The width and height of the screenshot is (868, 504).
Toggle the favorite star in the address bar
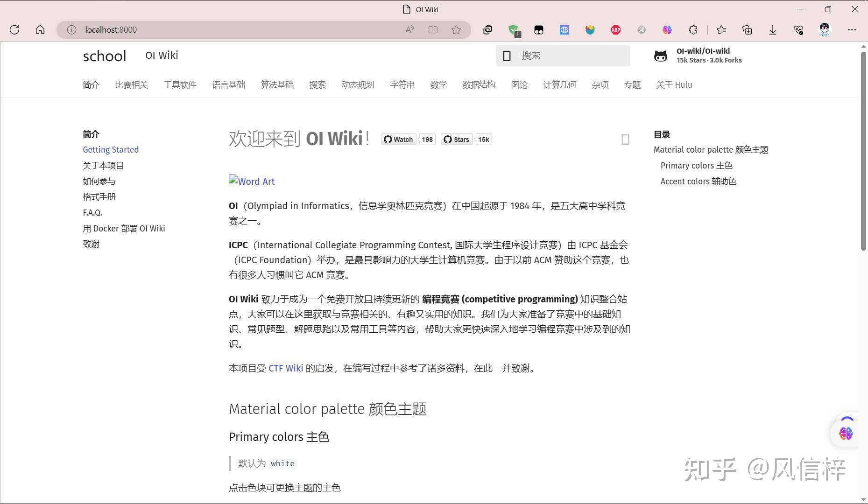(457, 29)
